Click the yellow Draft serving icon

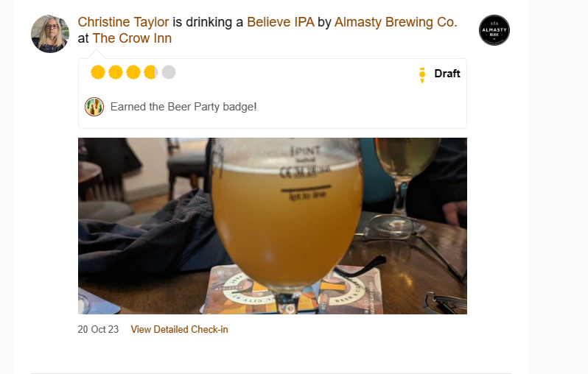[x=422, y=74]
